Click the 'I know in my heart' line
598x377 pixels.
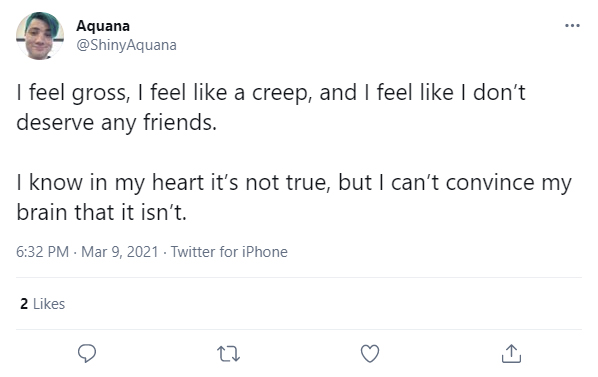pos(294,183)
